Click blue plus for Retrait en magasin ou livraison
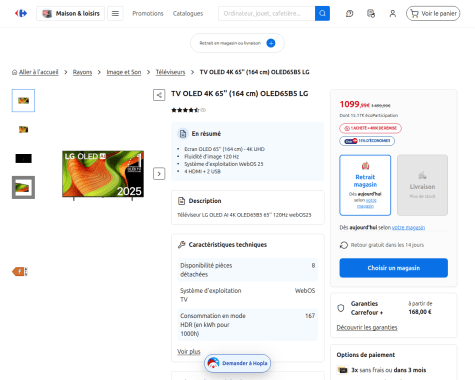Viewport: 475px width, 380px height. point(271,43)
